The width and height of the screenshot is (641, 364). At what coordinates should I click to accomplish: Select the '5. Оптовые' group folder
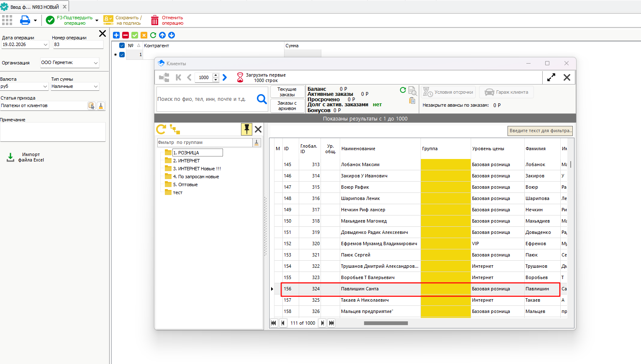coord(185,185)
